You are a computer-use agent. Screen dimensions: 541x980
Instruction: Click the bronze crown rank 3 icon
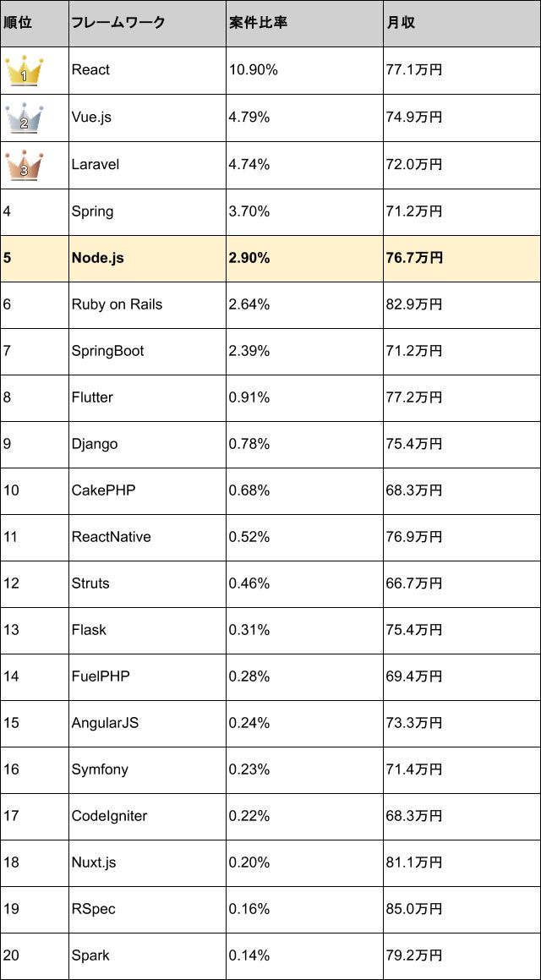point(25,165)
